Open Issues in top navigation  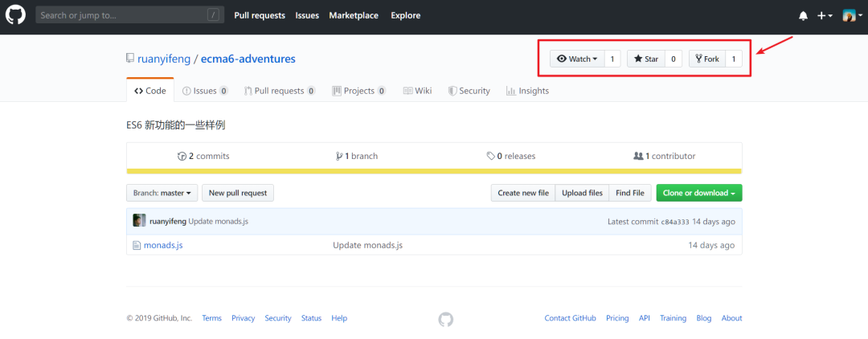click(307, 15)
